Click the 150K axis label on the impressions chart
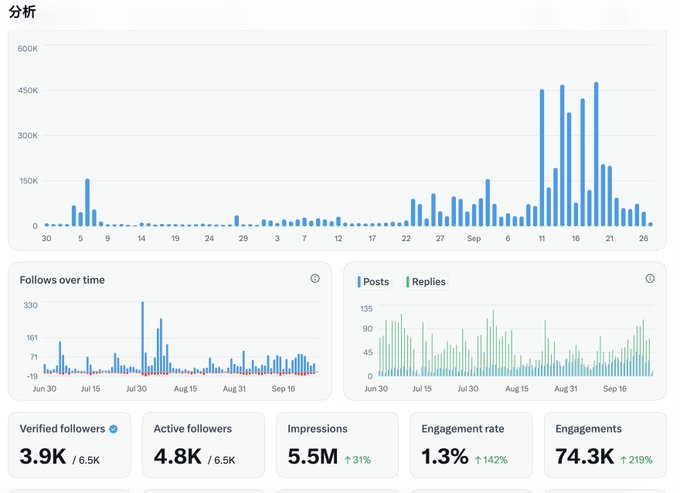Image resolution: width=680 pixels, height=493 pixels. pyautogui.click(x=28, y=181)
